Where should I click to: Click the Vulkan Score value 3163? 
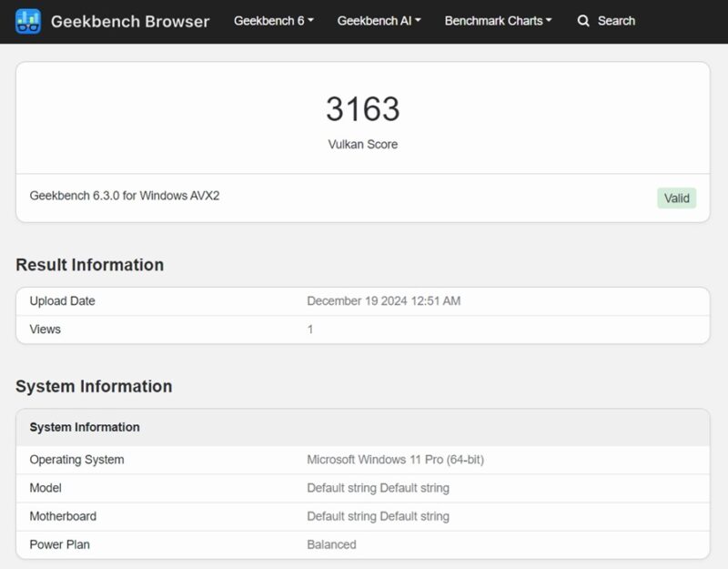coord(363,108)
